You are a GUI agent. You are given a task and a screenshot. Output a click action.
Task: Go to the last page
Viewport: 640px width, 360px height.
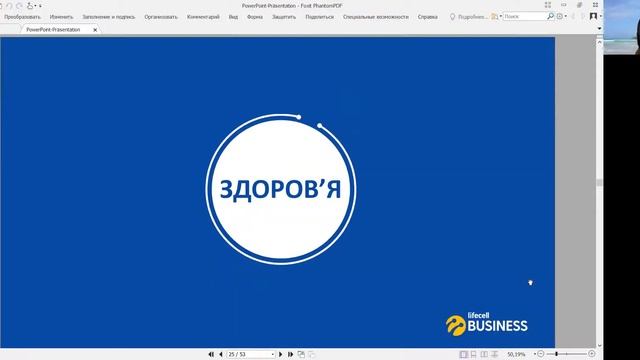tap(290, 354)
